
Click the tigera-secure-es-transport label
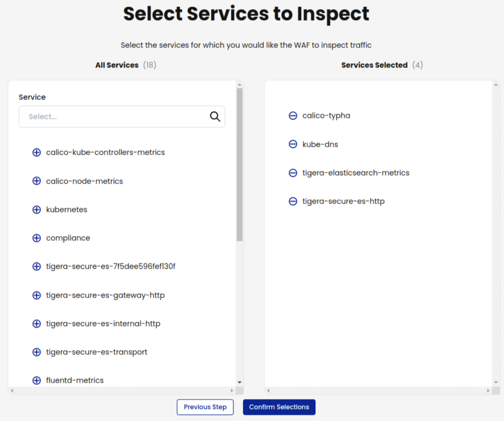click(97, 352)
